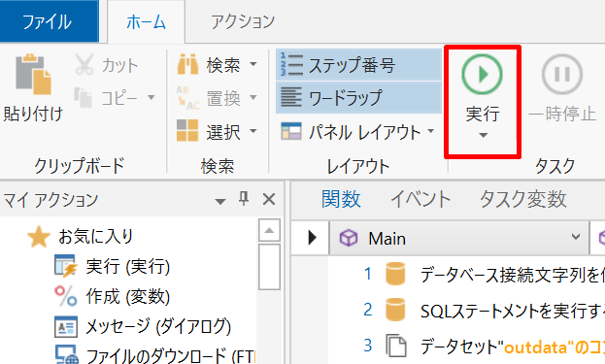Click the マイ アクション scrollbar thumb

(x=269, y=267)
